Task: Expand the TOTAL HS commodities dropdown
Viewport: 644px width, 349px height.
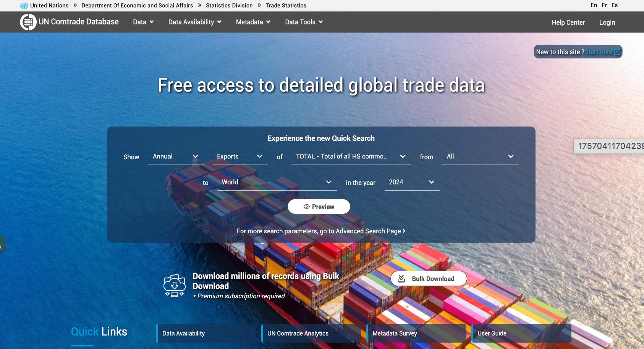Action: [x=351, y=157]
